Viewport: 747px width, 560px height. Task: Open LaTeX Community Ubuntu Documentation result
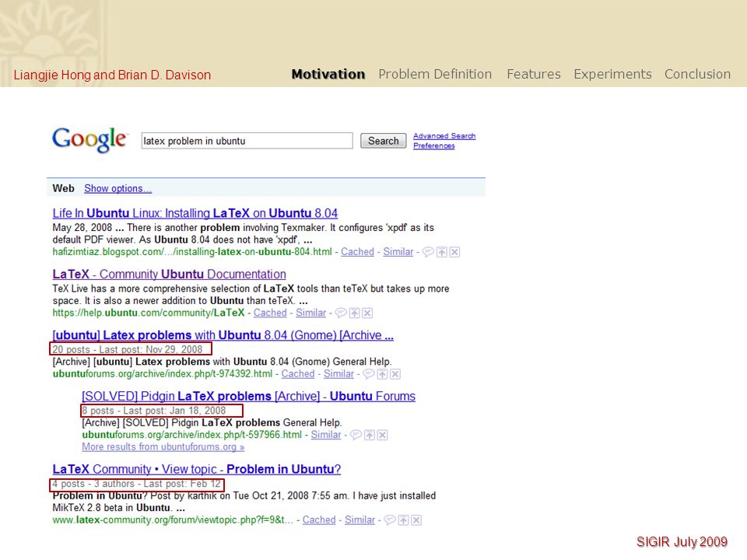169,275
